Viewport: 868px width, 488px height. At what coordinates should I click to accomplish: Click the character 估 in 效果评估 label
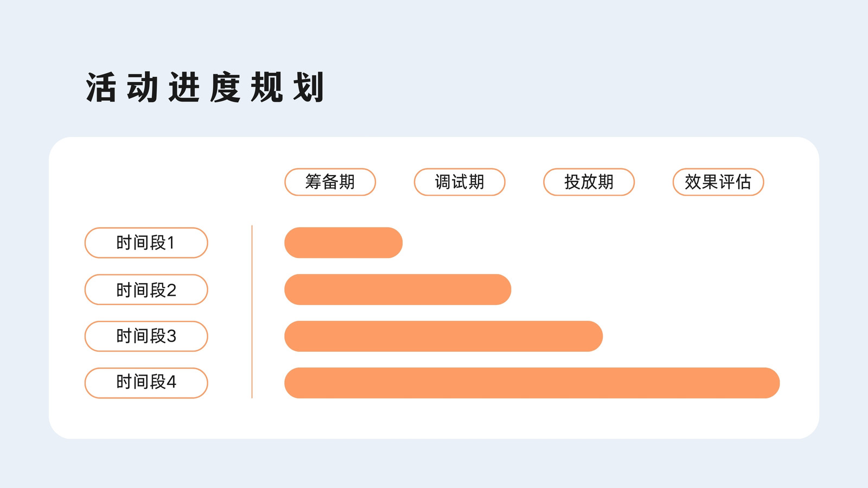743,182
